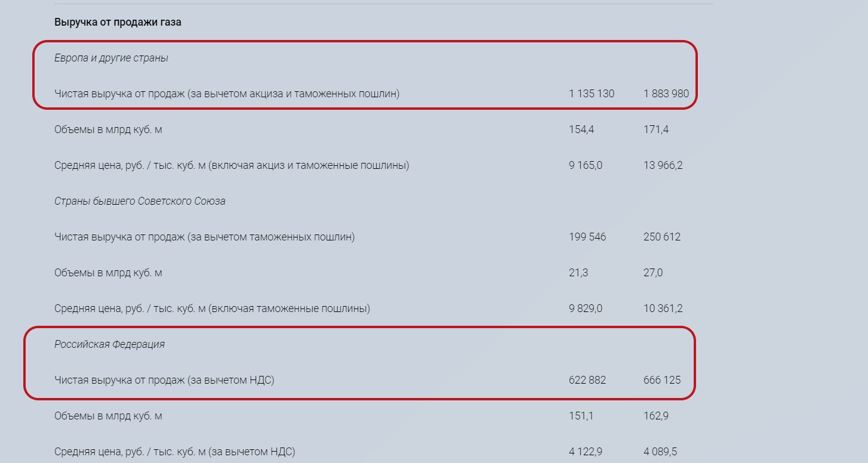868x463 pixels.
Task: Click the average price 10 361,2
Action: (x=663, y=308)
